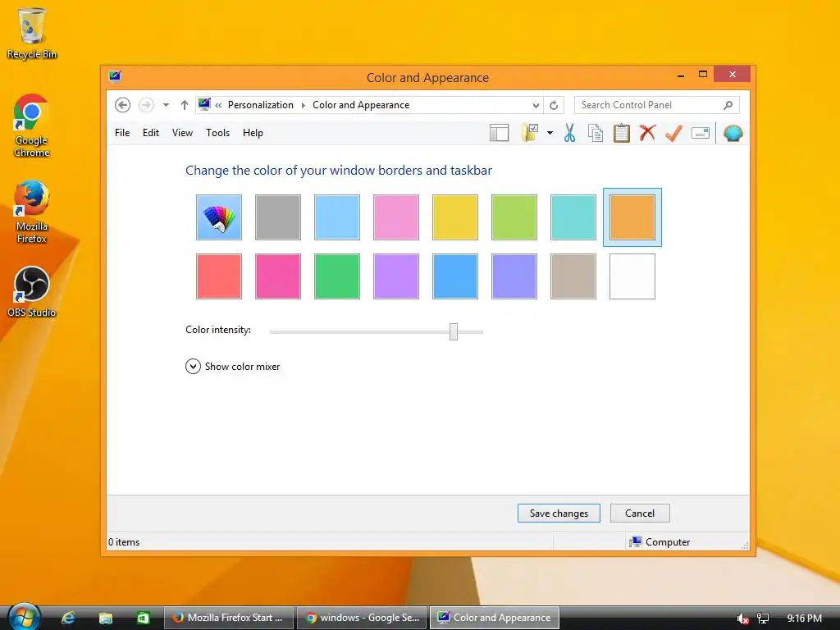Image resolution: width=840 pixels, height=630 pixels.
Task: Go up one level with Up arrow
Action: (185, 105)
